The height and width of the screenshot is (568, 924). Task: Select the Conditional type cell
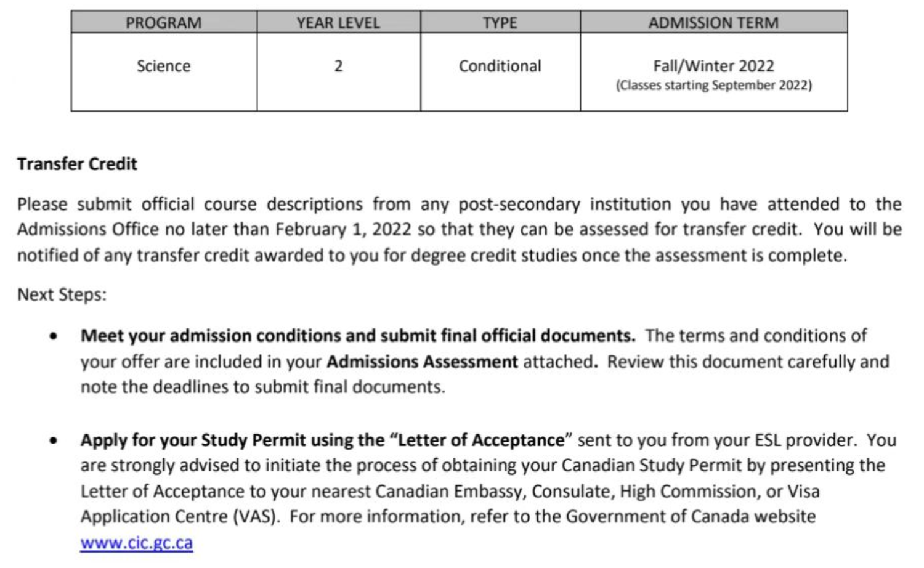tap(500, 66)
